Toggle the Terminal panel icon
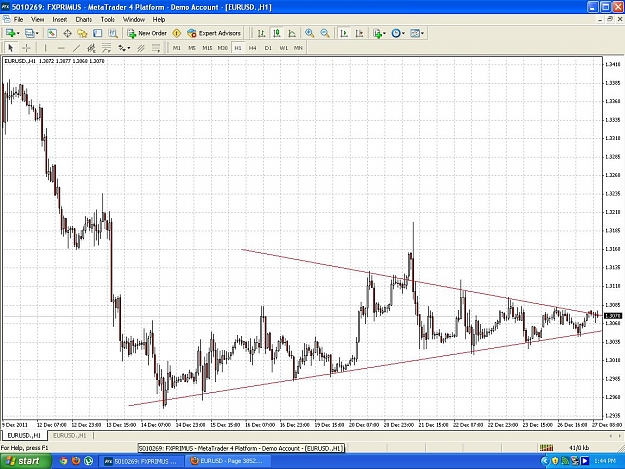The height and width of the screenshot is (469, 625). (98, 33)
